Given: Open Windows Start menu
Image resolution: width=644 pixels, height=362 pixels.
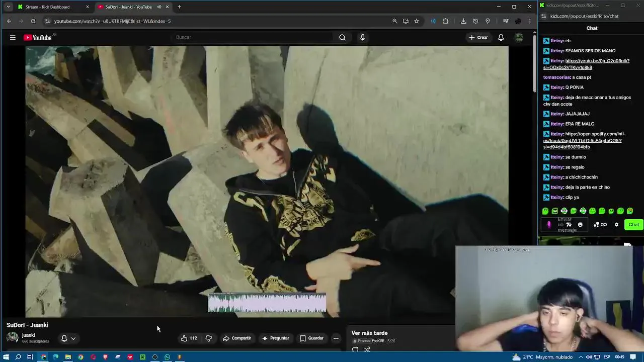Looking at the screenshot, I should pyautogui.click(x=6, y=357).
